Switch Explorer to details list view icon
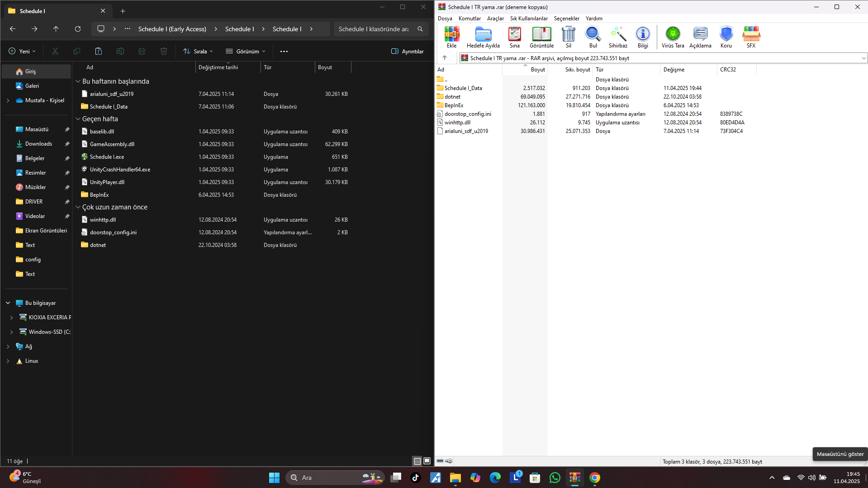 pos(417,461)
